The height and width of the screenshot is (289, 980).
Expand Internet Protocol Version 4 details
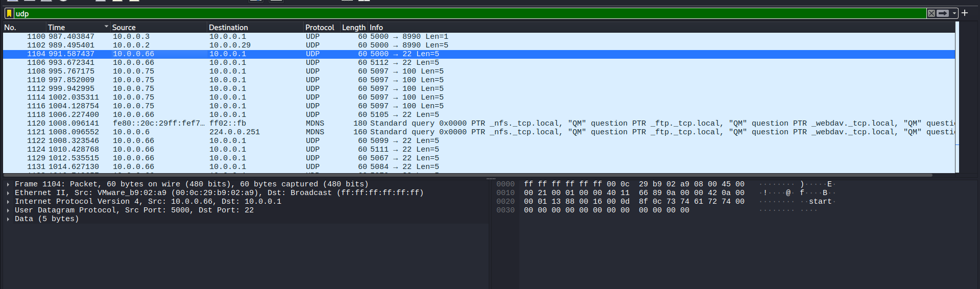(8, 202)
